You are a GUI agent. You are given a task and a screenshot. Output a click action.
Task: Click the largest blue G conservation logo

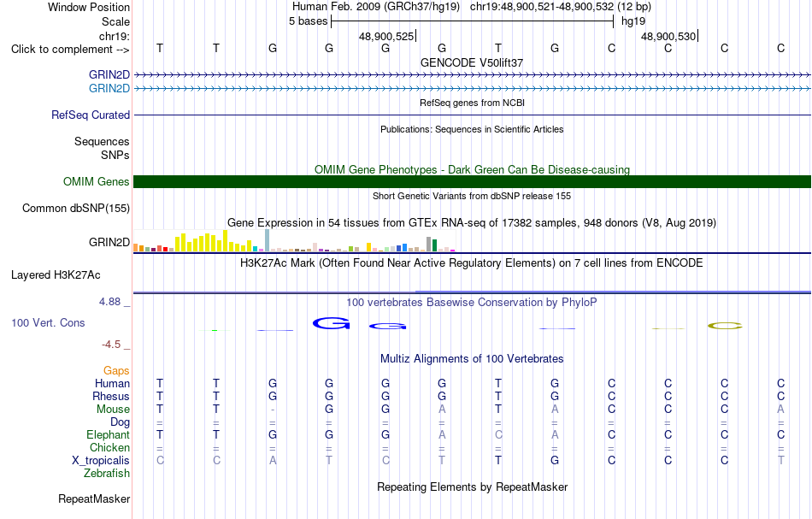(332, 324)
